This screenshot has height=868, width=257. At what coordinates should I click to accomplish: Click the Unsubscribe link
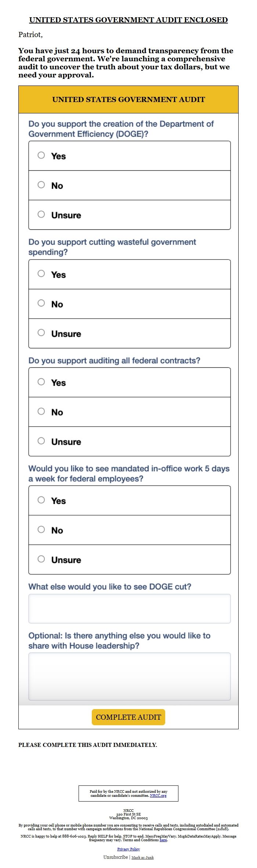click(115, 857)
